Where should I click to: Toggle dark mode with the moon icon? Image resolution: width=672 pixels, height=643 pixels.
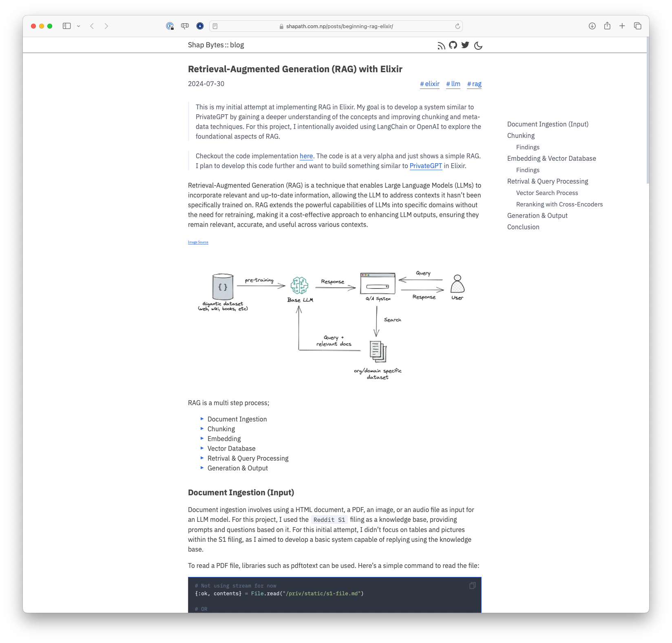[478, 46]
